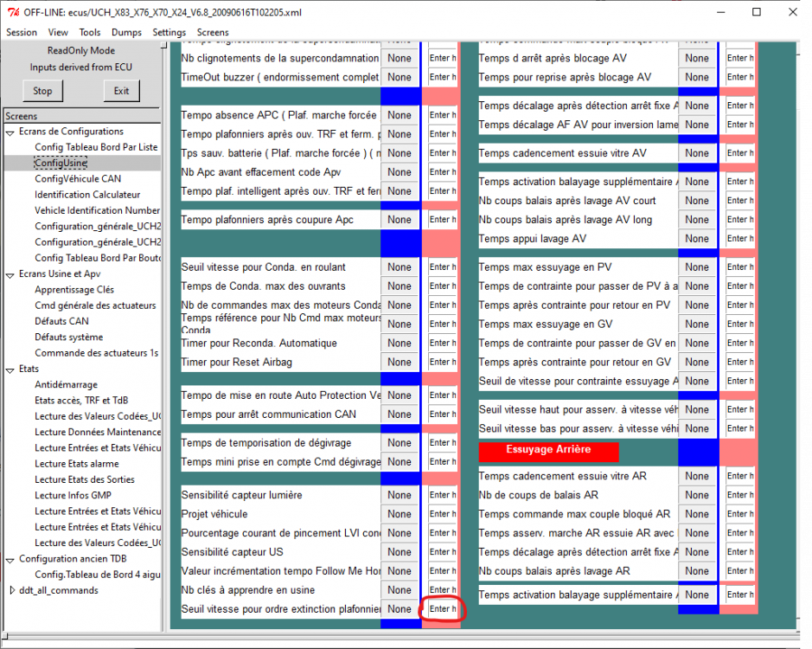Click the input field beside Projet véhicule
Viewport: 812px width, 649px height.
tap(442, 514)
